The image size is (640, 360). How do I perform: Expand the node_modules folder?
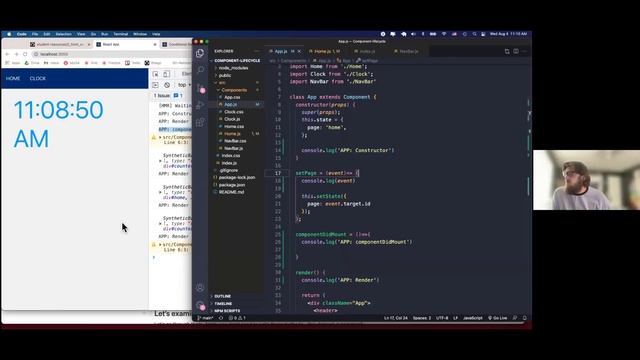233,68
